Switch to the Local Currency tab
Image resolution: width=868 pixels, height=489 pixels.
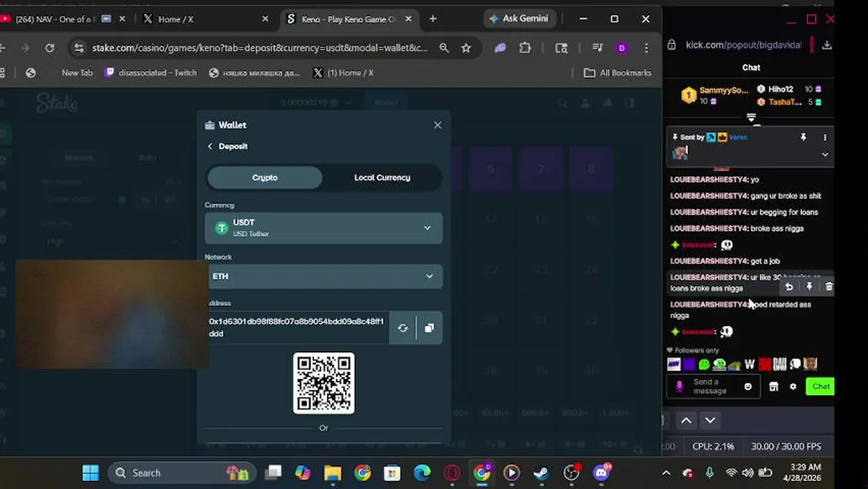(x=382, y=177)
